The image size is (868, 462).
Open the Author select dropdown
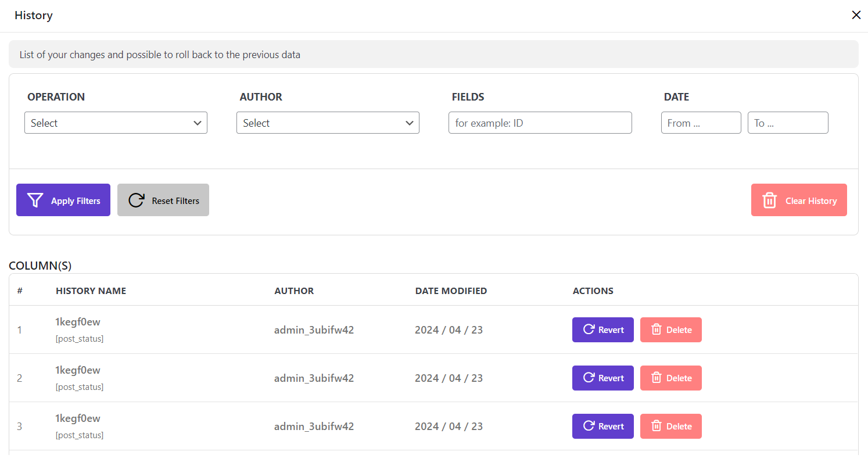coord(328,123)
